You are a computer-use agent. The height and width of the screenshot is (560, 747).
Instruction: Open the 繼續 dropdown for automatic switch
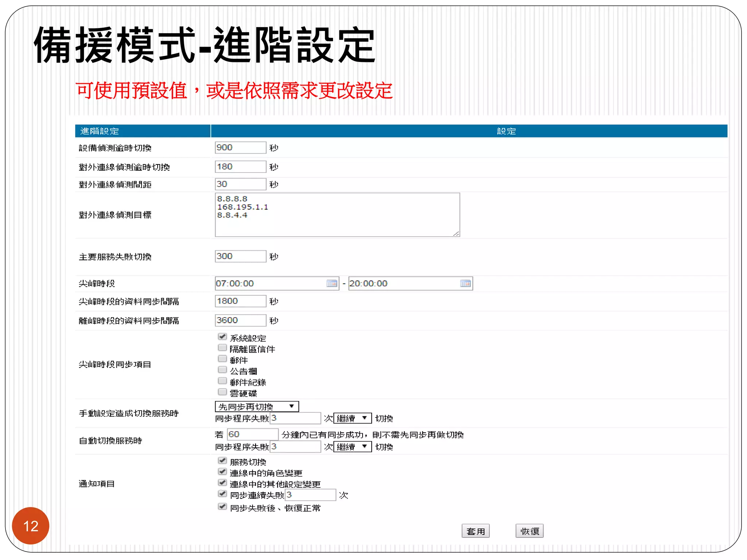[x=352, y=447]
